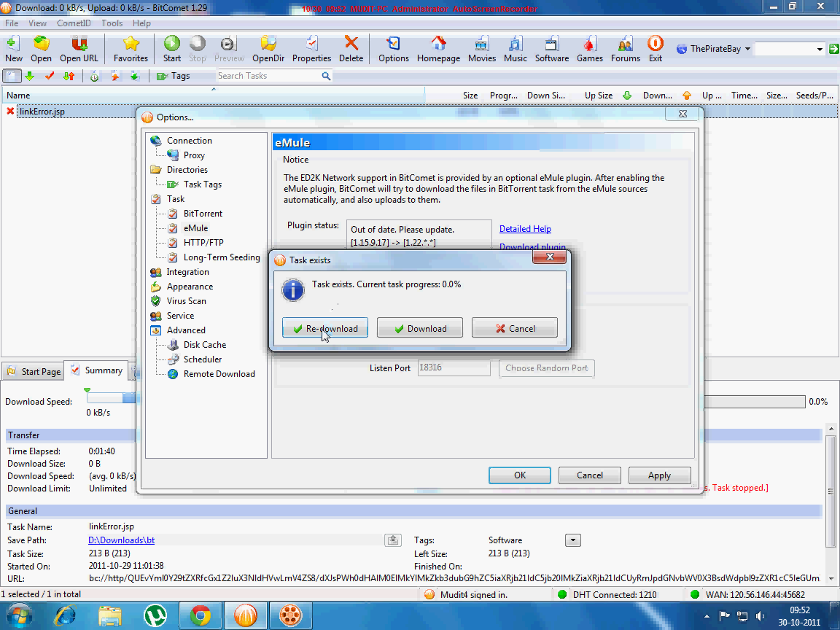Click the Download Speed limit slider bar
The width and height of the screenshot is (840, 630).
[112, 397]
